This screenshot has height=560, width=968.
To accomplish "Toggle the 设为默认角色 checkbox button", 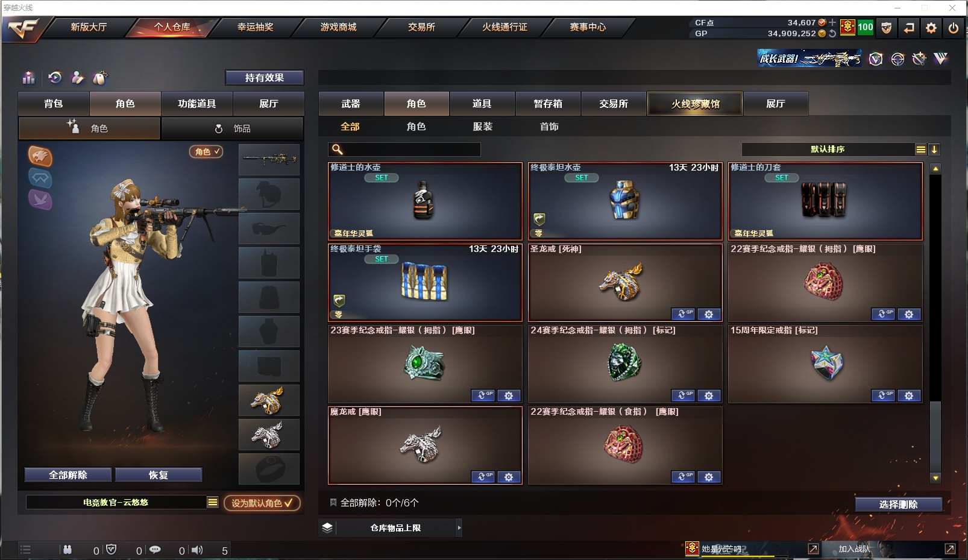I will coord(262,503).
